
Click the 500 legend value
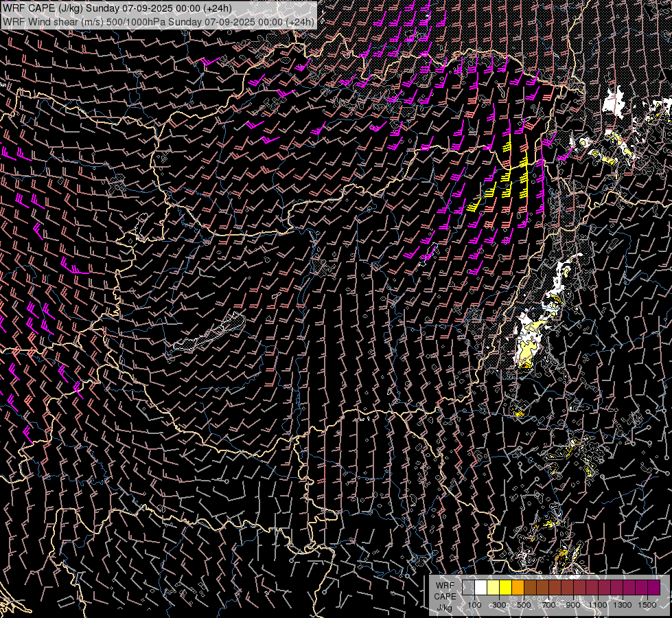coord(524,605)
